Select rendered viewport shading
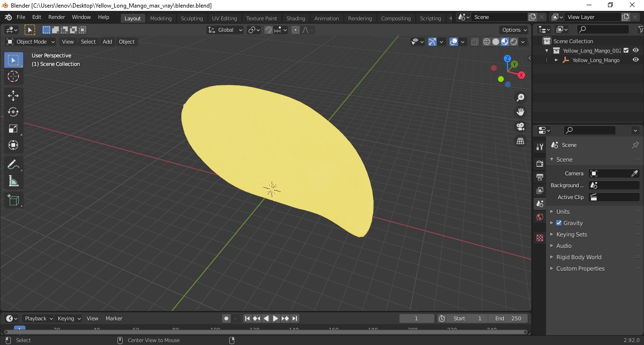 click(x=514, y=42)
